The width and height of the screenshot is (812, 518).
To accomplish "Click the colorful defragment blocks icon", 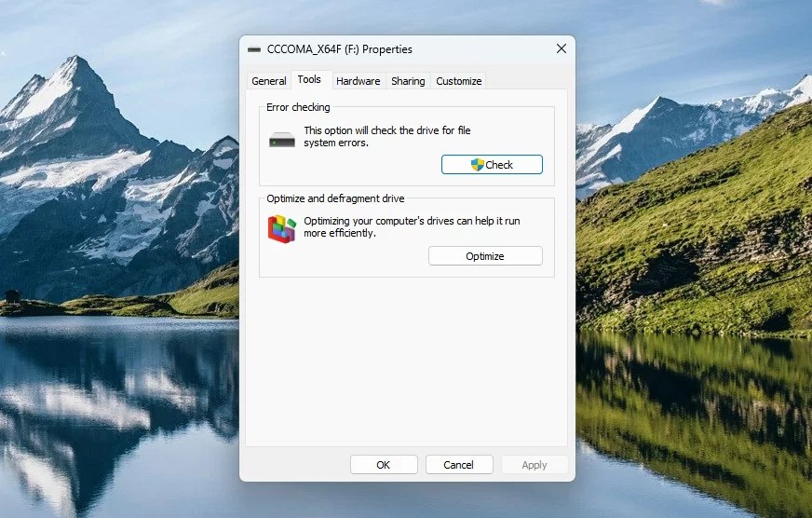I will click(x=282, y=229).
